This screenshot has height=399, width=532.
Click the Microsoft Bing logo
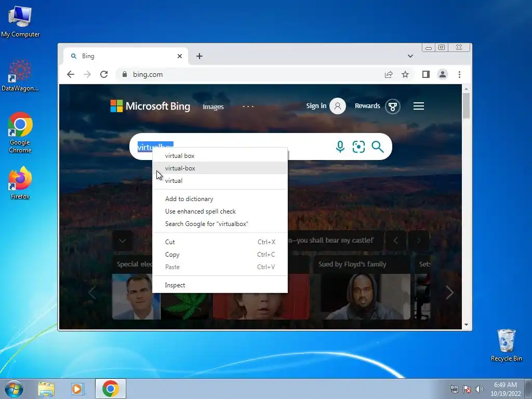point(150,106)
